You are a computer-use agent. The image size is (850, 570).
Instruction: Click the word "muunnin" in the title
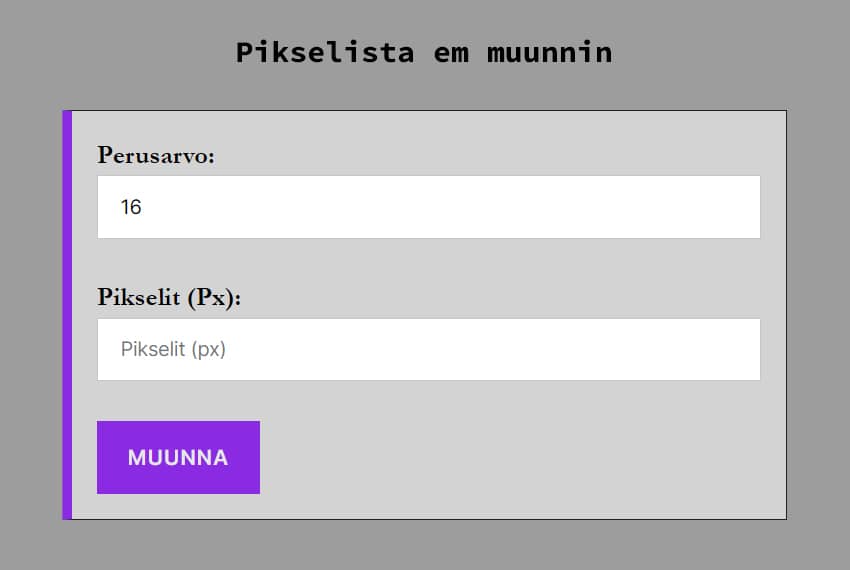tap(549, 52)
